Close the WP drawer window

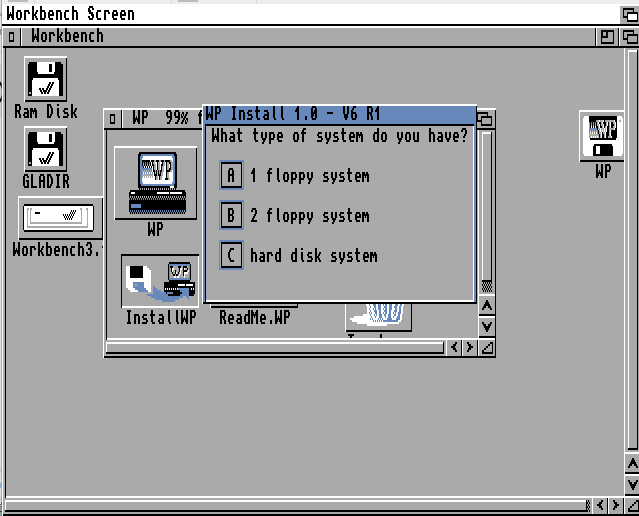(x=112, y=119)
